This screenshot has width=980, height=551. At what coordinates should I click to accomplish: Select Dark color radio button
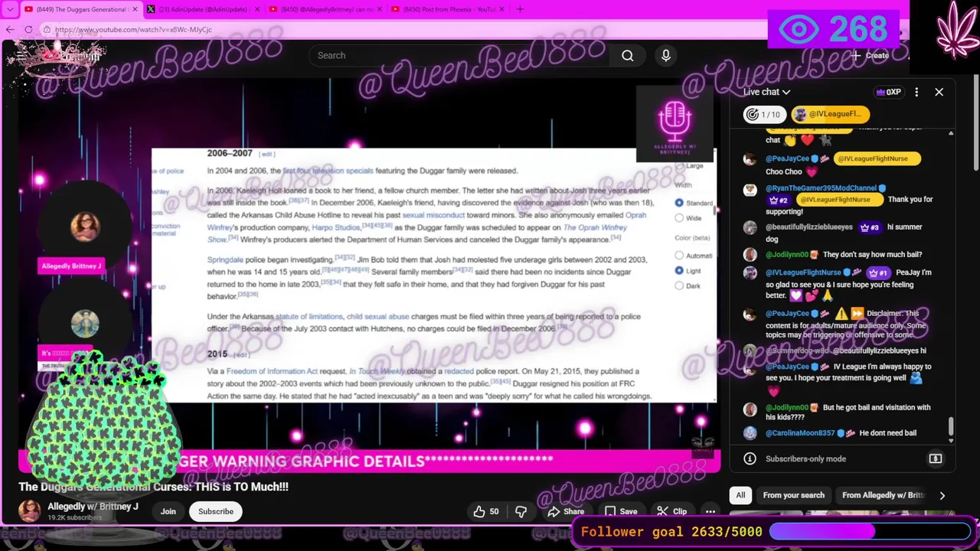[x=679, y=286]
